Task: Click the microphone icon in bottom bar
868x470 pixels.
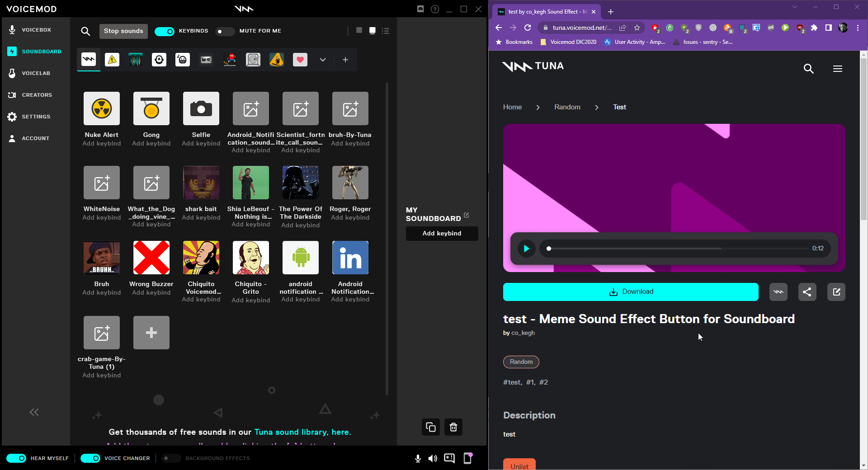Action: click(x=418, y=458)
